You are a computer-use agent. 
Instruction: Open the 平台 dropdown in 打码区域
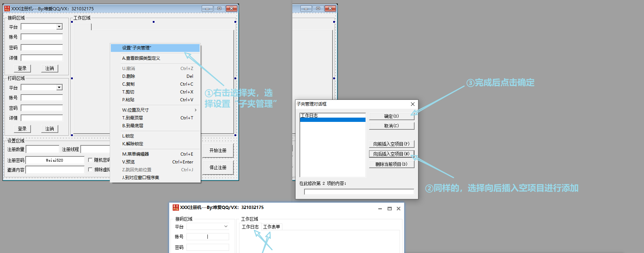[x=59, y=87]
